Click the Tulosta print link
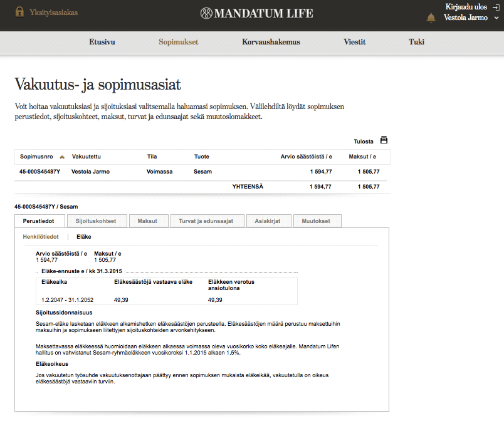Screen dimensions: 504x426 coord(364,142)
